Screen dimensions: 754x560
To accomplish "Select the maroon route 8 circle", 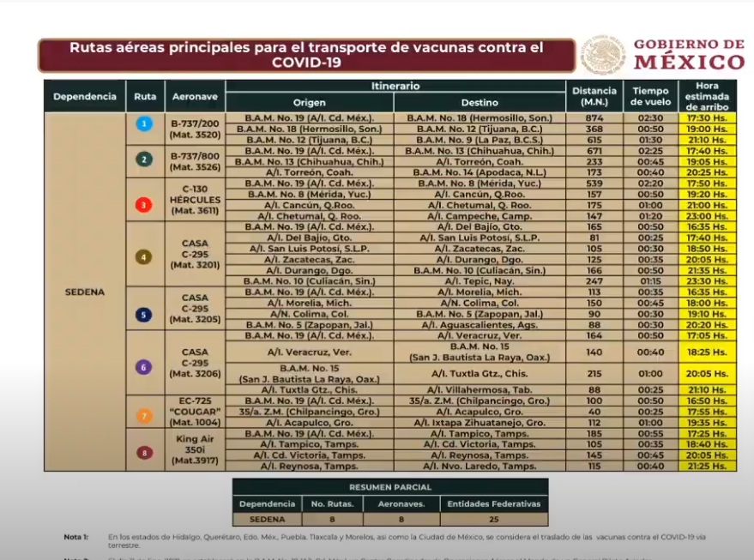I will click(x=145, y=452).
